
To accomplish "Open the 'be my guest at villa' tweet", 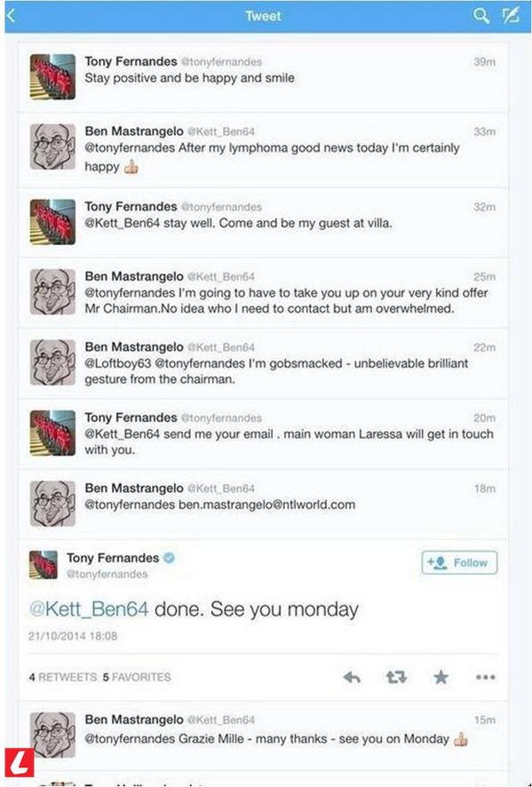I will pos(264,223).
